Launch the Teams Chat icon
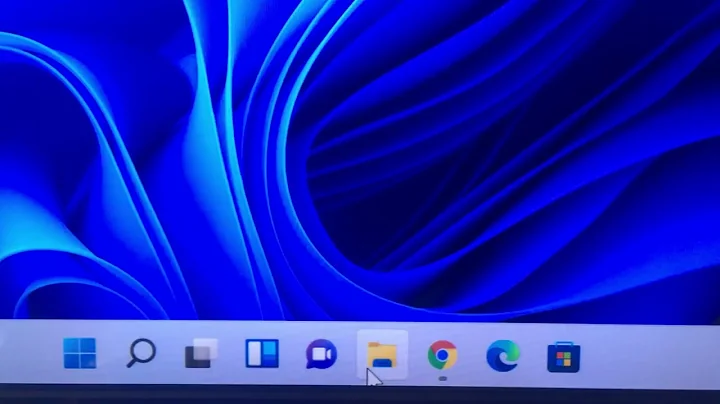Viewport: 720px width, 404px height. (321, 354)
